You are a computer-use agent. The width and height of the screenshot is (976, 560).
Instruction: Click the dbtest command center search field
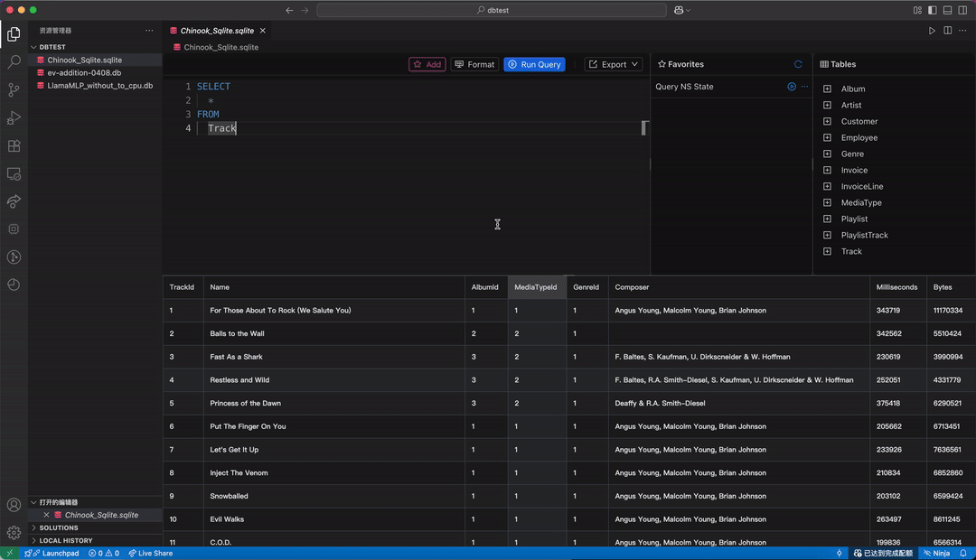[x=492, y=10]
